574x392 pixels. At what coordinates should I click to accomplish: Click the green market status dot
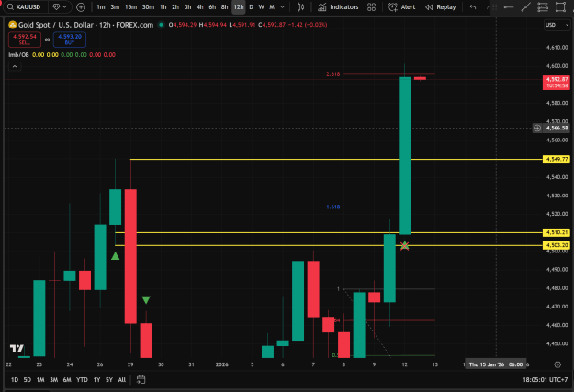(x=161, y=25)
